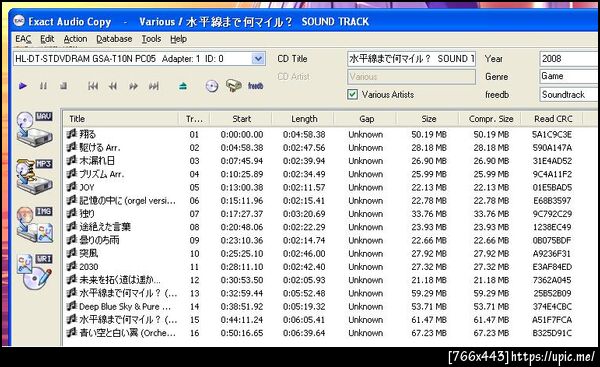Click the fast forward button
The height and width of the screenshot is (367, 600).
(133, 86)
